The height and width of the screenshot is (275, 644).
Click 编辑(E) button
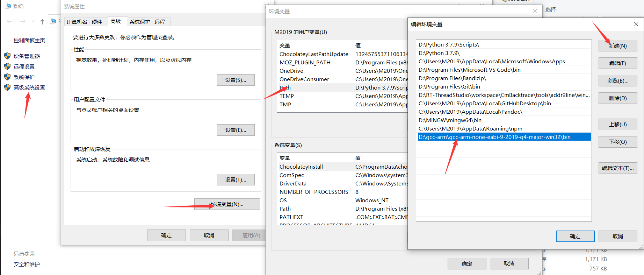(618, 63)
